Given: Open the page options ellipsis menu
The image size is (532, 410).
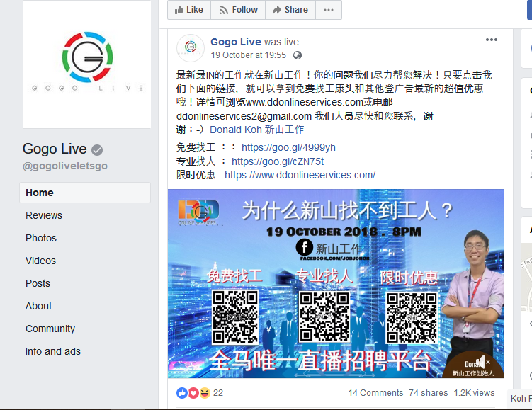Looking at the screenshot, I should click(329, 10).
